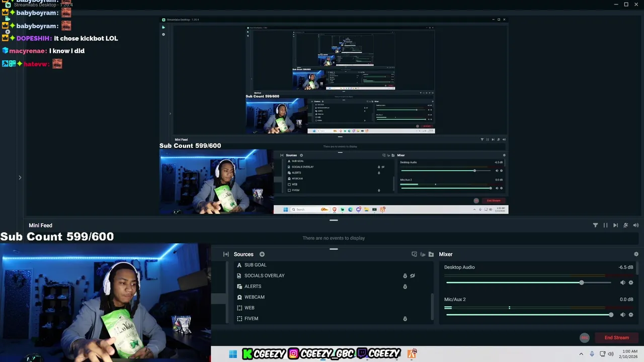Toggle lock on FIVEM source

[x=405, y=319]
